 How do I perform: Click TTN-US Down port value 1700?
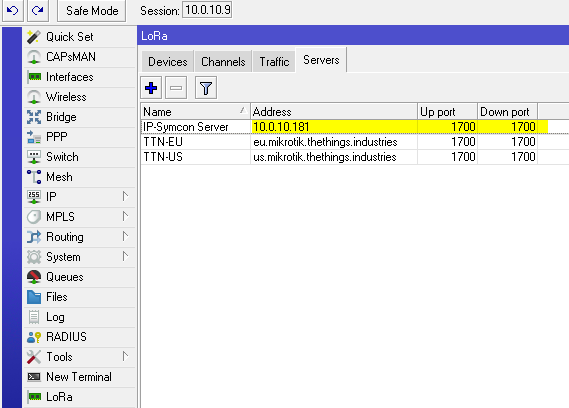pos(523,157)
